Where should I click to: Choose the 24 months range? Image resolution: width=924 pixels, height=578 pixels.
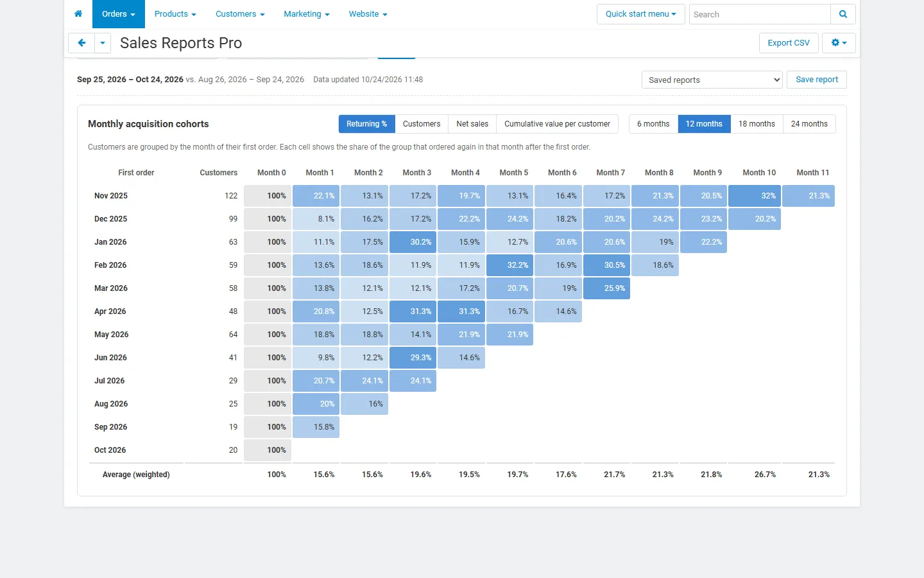809,124
